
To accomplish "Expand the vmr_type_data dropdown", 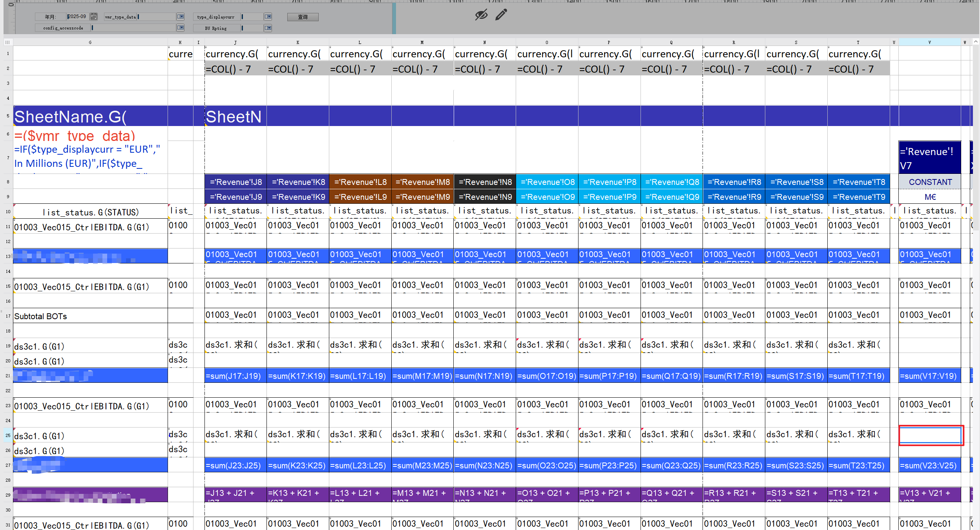I will pyautogui.click(x=180, y=16).
